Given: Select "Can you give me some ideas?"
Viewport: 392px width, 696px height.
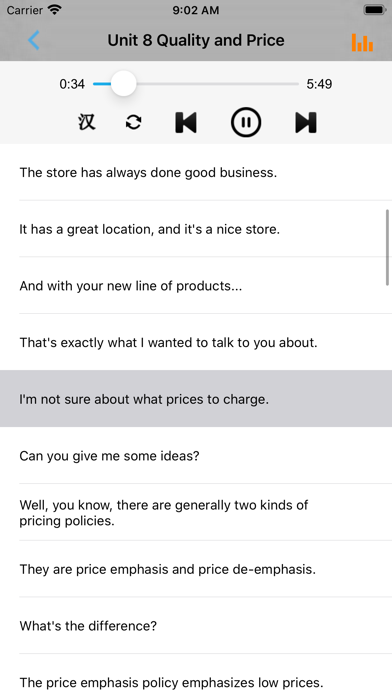Looking at the screenshot, I should pyautogui.click(x=196, y=455).
